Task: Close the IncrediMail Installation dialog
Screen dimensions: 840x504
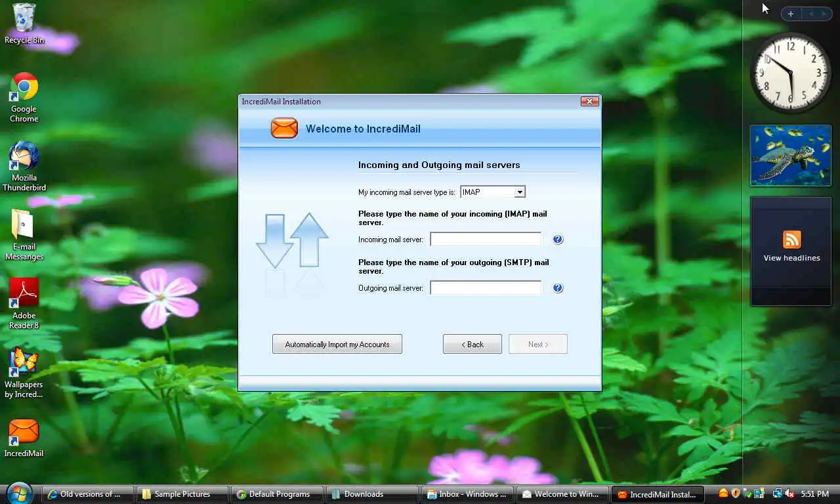Action: point(589,102)
